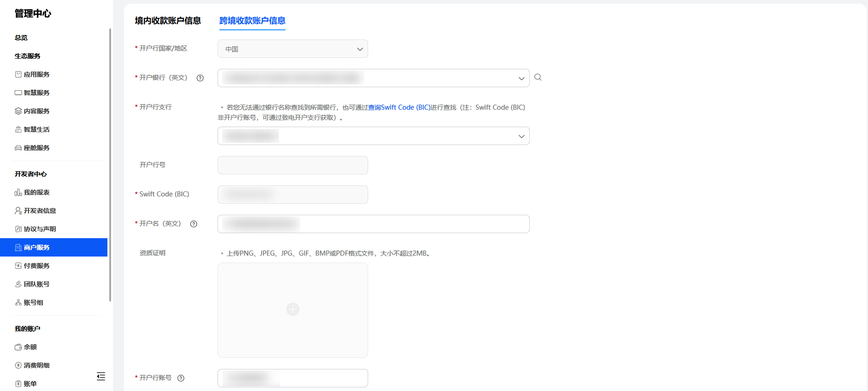This screenshot has height=391, width=868.
Task: Open 团队账号 menu item
Action: [x=37, y=284]
